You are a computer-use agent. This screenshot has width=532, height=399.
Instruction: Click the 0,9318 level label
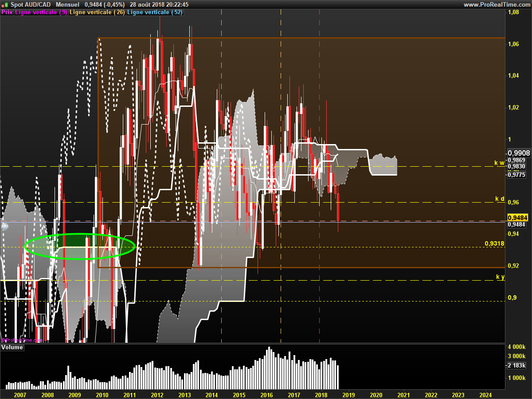click(494, 243)
